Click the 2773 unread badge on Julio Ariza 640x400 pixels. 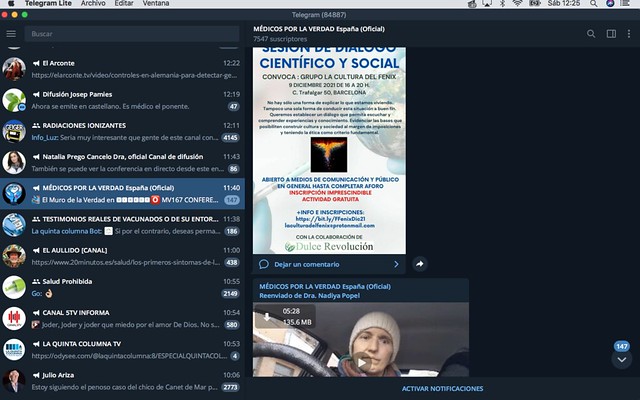230,387
